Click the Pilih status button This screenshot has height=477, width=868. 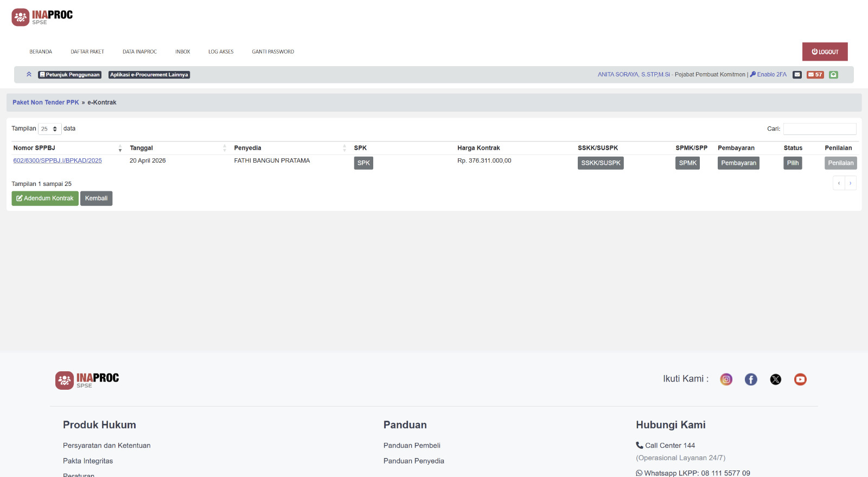(x=793, y=163)
